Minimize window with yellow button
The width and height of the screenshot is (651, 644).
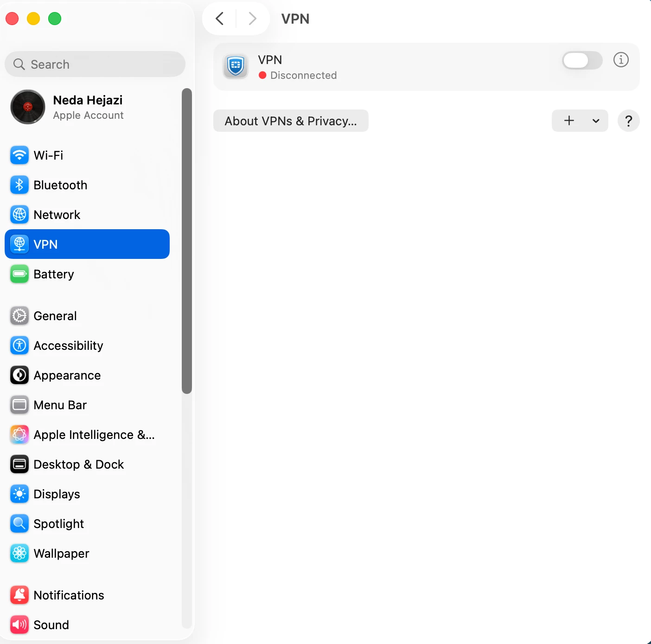pos(33,19)
